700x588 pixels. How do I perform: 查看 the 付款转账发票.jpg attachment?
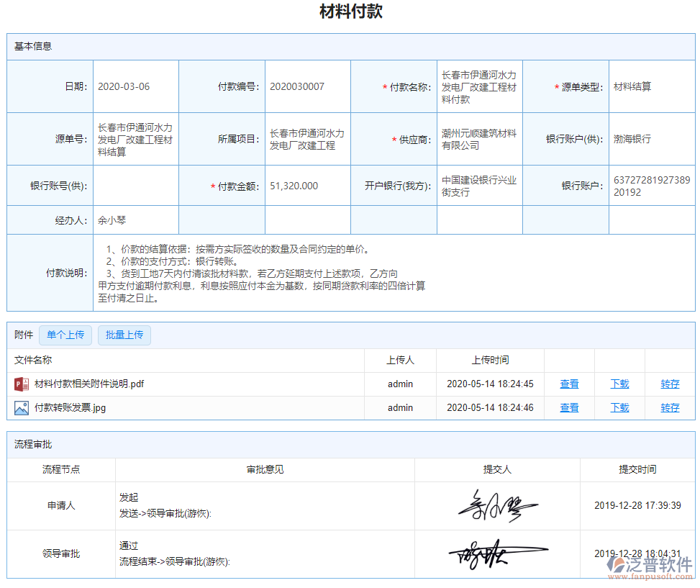coord(568,407)
